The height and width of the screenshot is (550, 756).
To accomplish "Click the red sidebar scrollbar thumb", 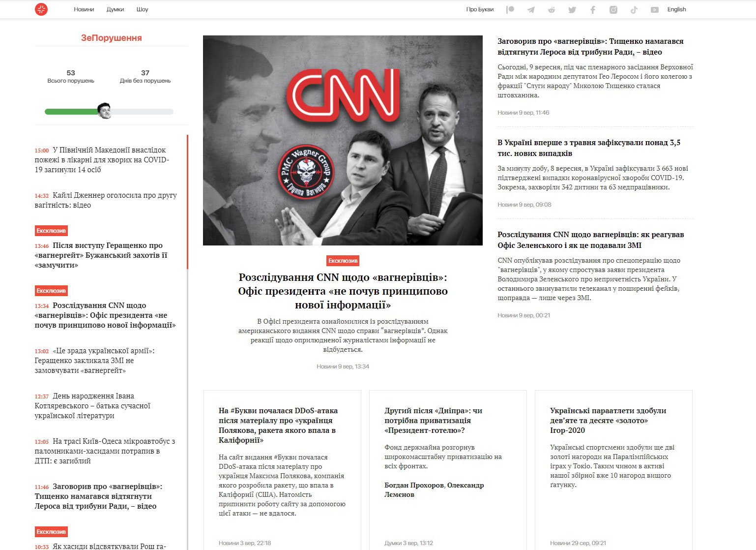I will click(x=187, y=202).
